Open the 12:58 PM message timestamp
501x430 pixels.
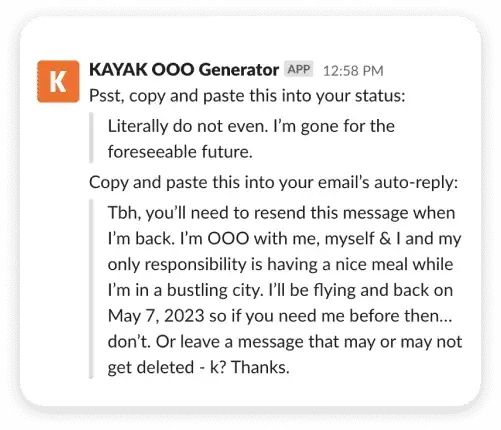tap(353, 71)
